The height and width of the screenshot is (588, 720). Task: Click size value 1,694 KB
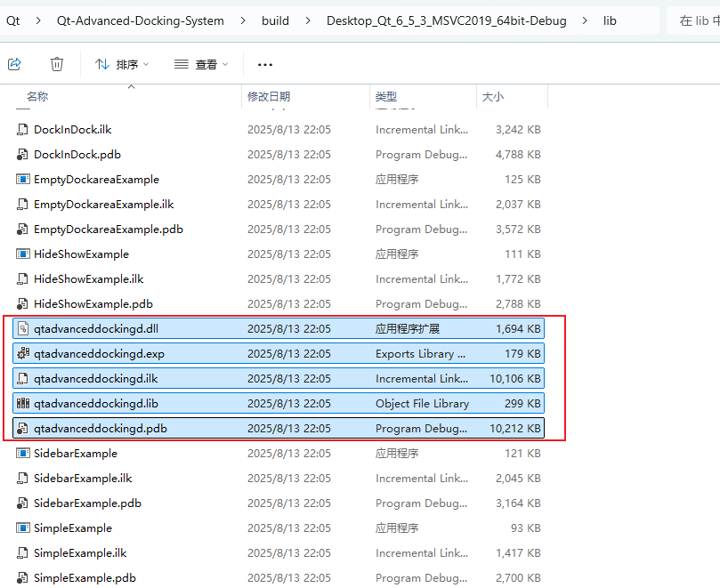click(518, 328)
